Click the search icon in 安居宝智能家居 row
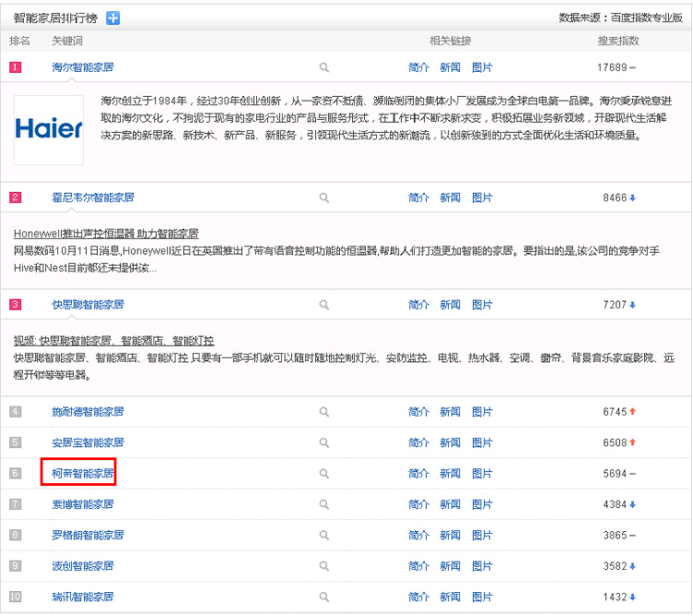The height and width of the screenshot is (616, 693). point(324,442)
